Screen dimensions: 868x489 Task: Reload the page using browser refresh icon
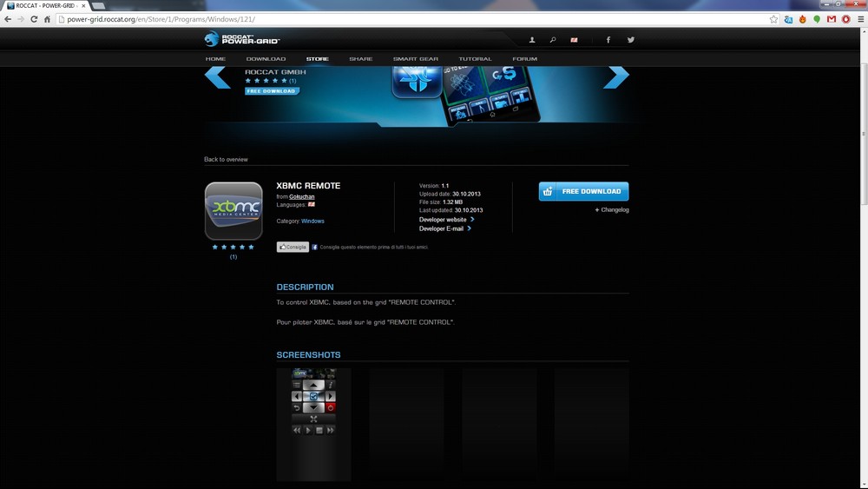click(x=34, y=19)
